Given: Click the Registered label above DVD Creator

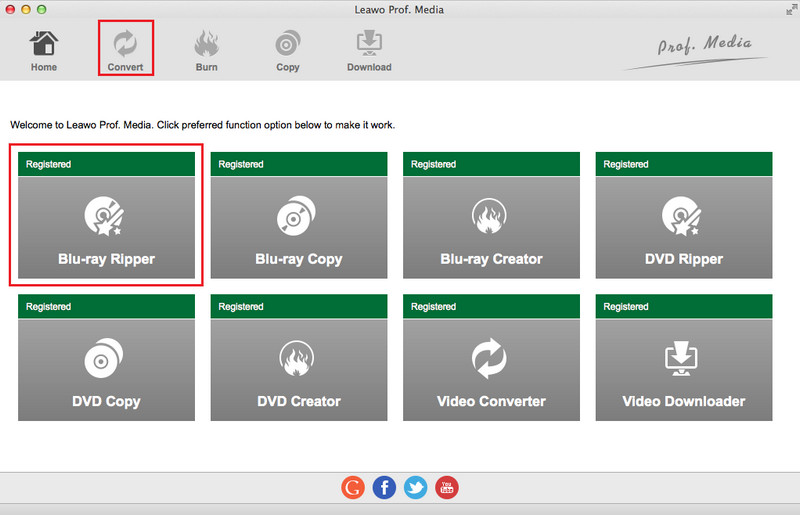Looking at the screenshot, I should click(x=241, y=307).
